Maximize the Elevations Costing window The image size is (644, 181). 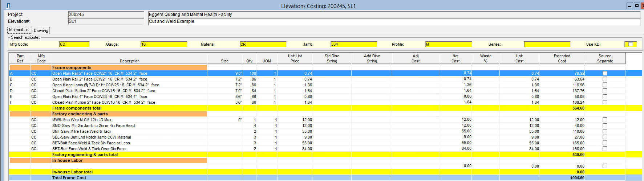tap(636, 5)
